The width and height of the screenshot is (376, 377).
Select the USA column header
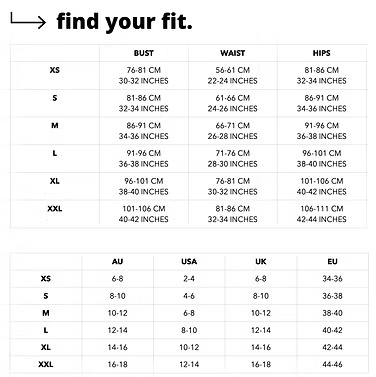pos(189,261)
